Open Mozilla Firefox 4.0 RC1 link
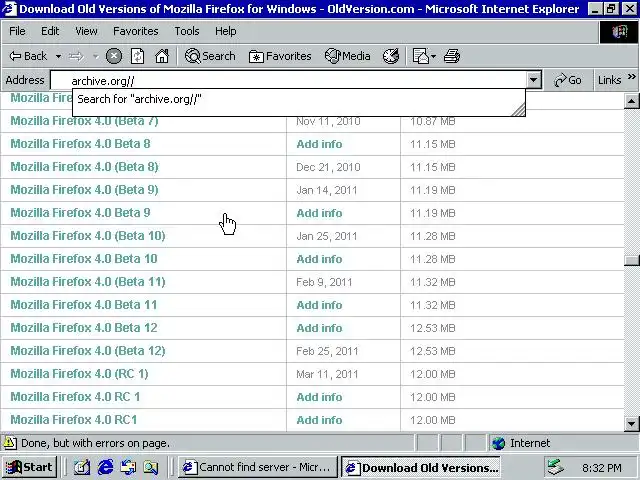640x480 pixels. 73,420
